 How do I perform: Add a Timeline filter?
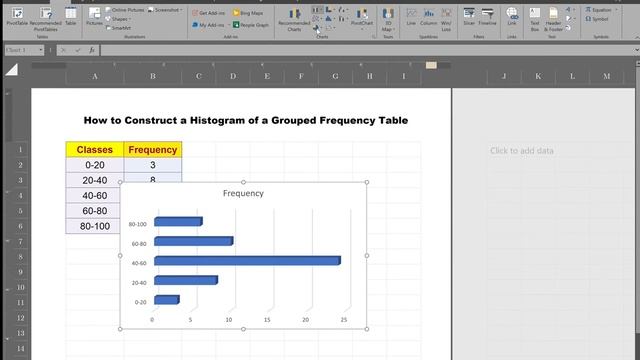coord(487,17)
